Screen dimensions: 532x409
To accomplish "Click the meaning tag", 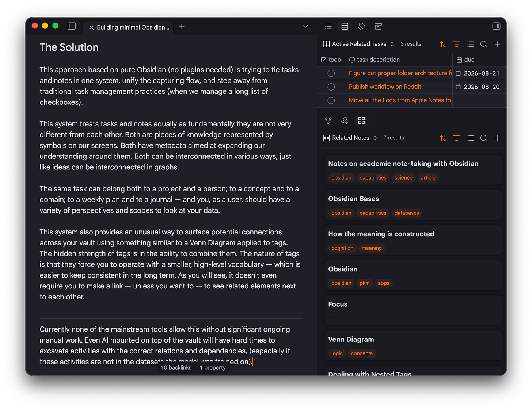I will click(372, 248).
